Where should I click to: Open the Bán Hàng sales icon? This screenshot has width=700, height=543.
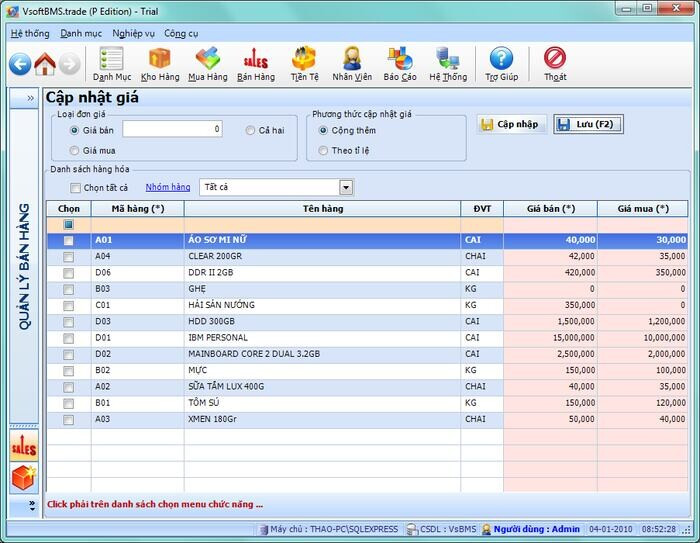(255, 64)
